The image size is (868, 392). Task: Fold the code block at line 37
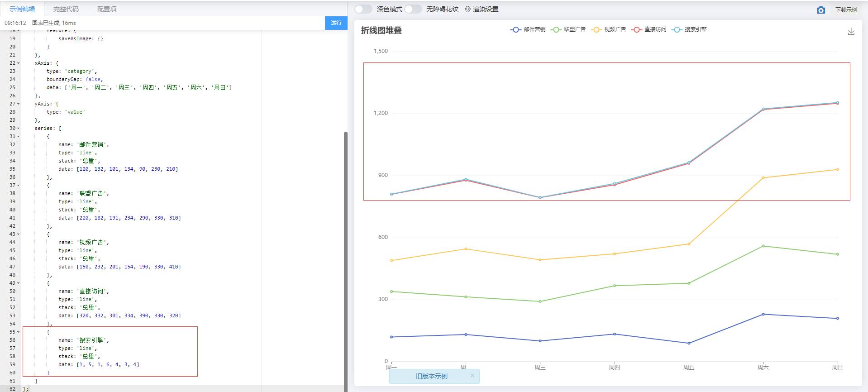19,185
